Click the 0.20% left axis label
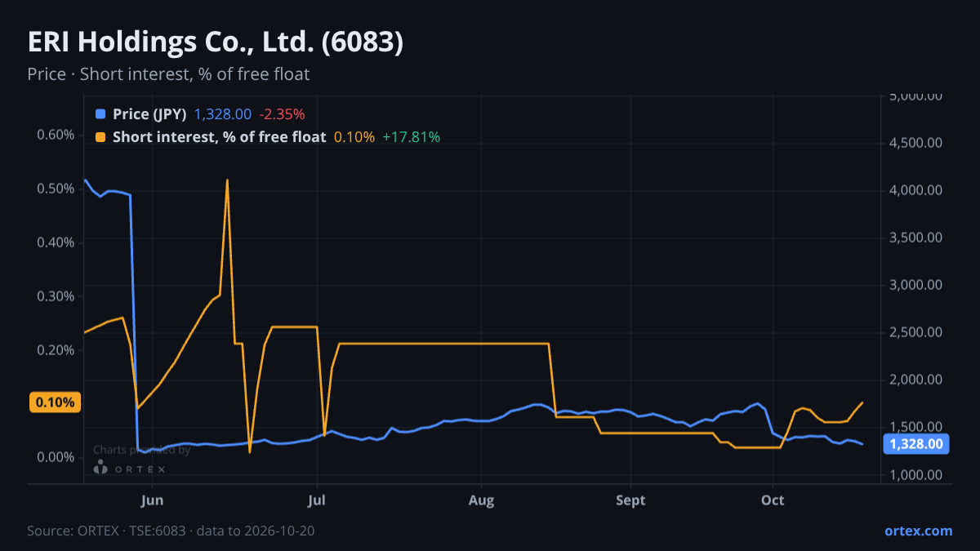The height and width of the screenshot is (551, 980). click(x=56, y=350)
